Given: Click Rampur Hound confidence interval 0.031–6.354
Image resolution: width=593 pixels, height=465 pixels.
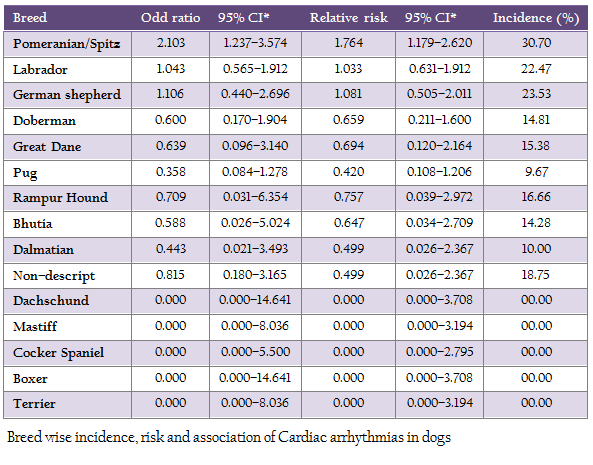Looking at the screenshot, I should [255, 197].
